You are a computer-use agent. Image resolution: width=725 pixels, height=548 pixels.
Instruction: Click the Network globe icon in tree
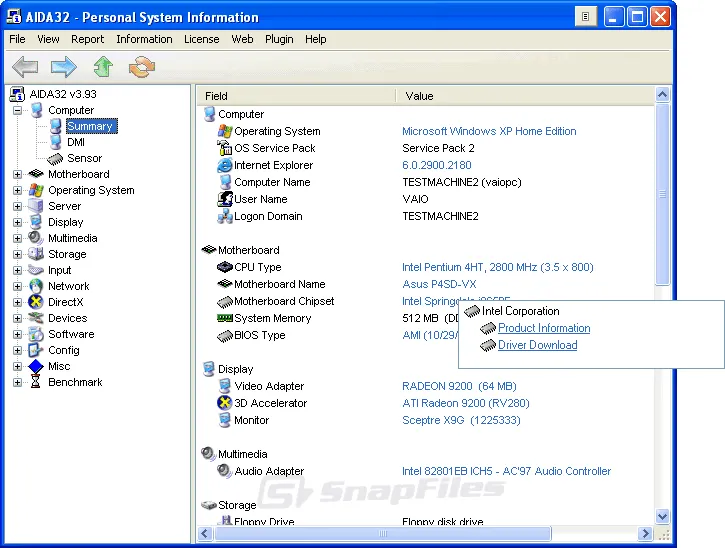click(x=36, y=286)
